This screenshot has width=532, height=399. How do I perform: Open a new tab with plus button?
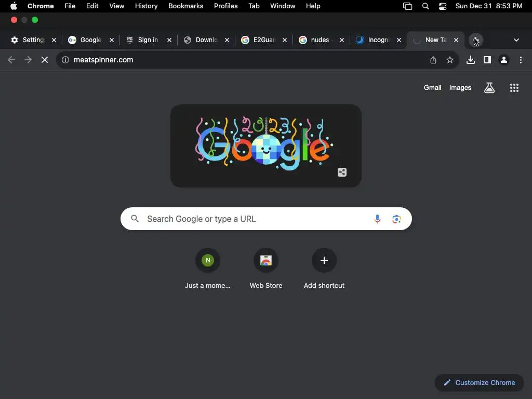pyautogui.click(x=476, y=40)
